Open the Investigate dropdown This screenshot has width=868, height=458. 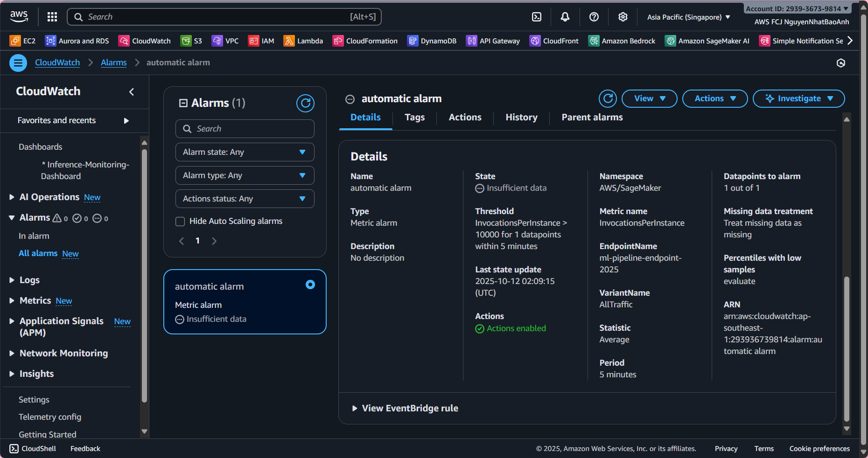tap(799, 98)
